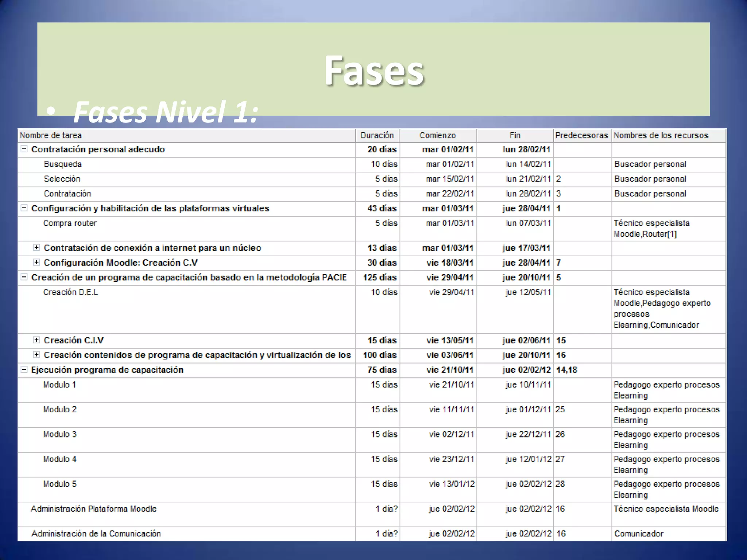Click start date vie 11/11/11
Image resolution: width=747 pixels, height=560 pixels.
(438, 415)
